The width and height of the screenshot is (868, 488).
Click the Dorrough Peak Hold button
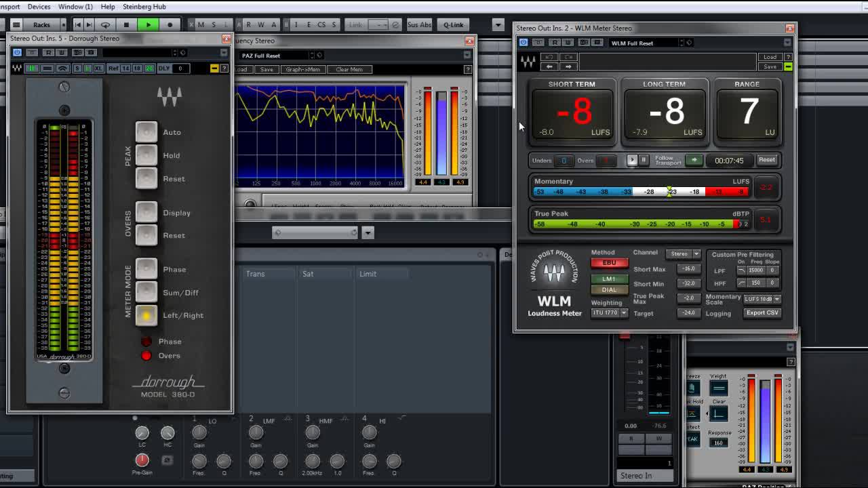coord(146,155)
